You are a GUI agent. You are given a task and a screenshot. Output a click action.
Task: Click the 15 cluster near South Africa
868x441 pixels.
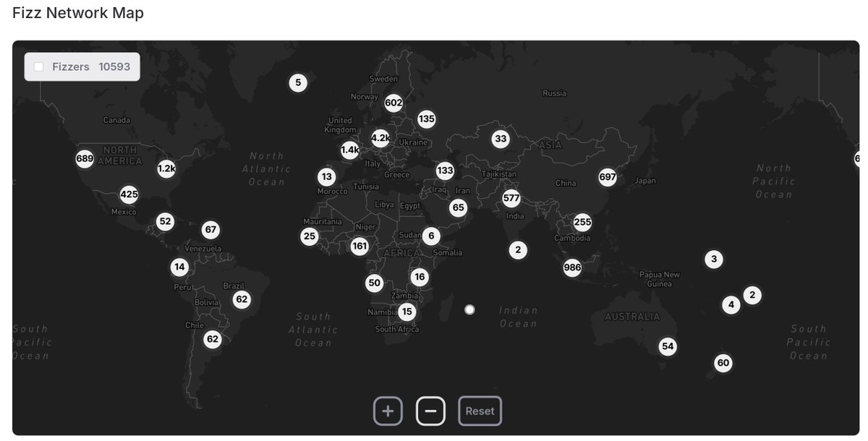pos(407,312)
